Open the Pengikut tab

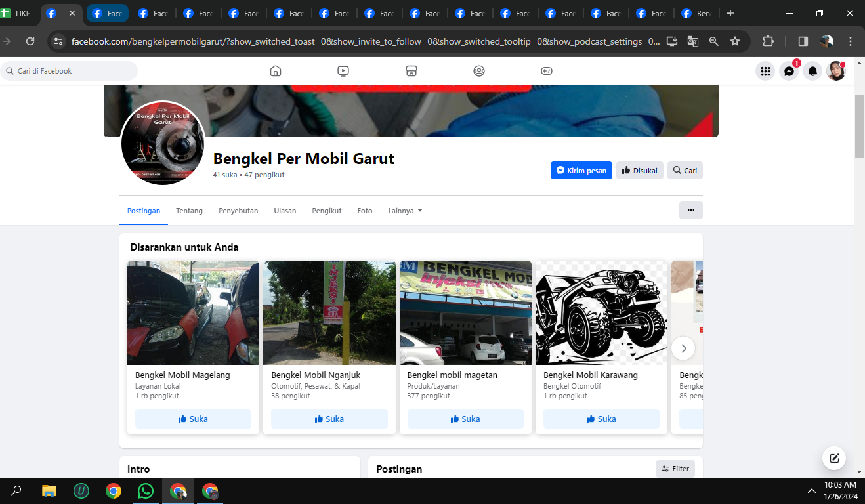(327, 211)
